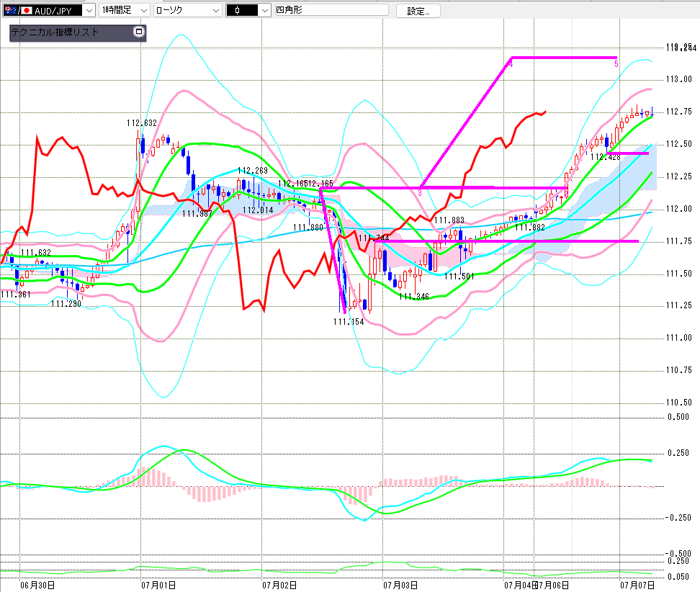The image size is (700, 592).
Task: Click the テクニカル指標リスト title bar
Action: [78, 32]
